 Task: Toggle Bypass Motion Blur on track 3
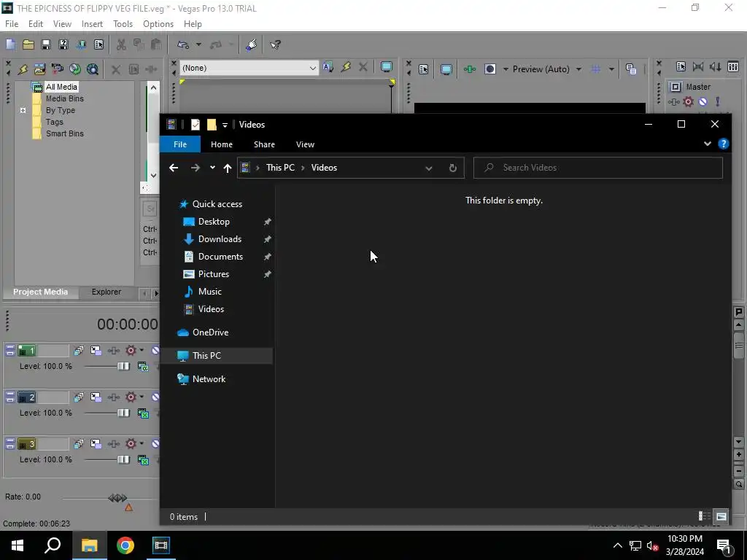click(79, 444)
